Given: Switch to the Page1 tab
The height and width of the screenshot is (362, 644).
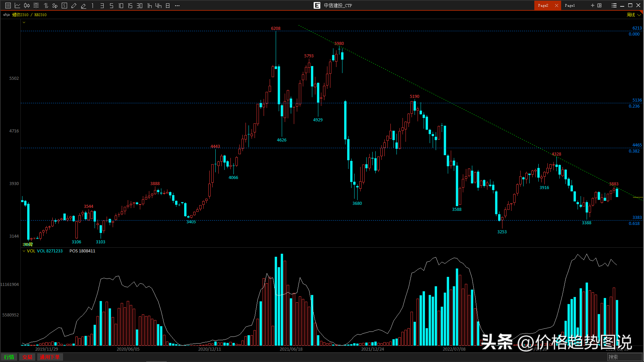Looking at the screenshot, I should click(x=570, y=5).
